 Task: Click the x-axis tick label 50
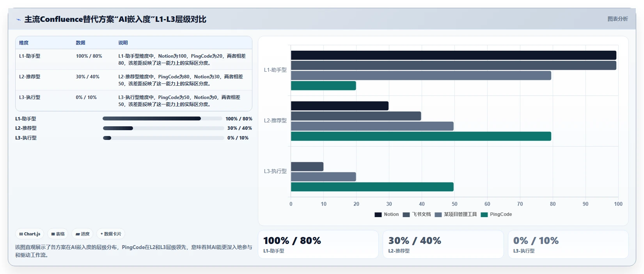pos(454,204)
